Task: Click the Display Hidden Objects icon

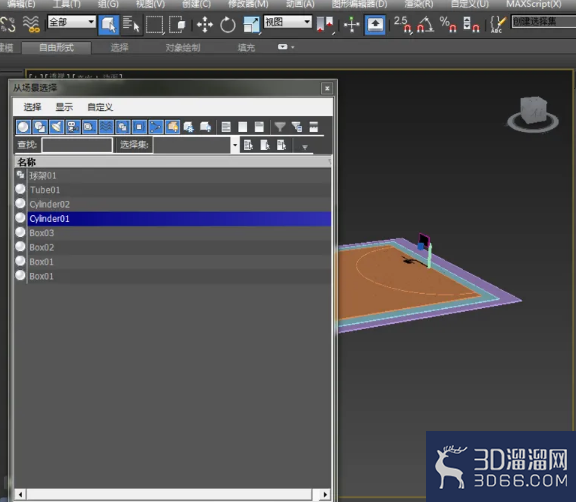Action: click(x=205, y=127)
